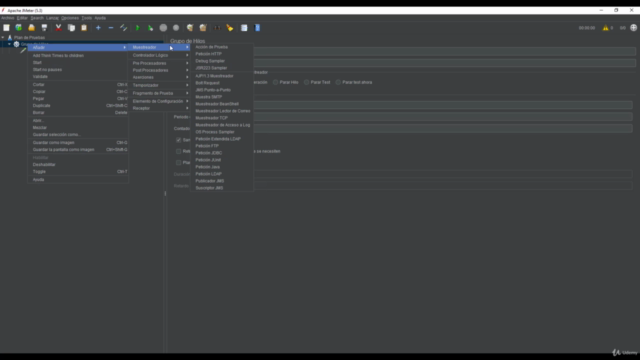This screenshot has width=640, height=360.
Task: Start the test with green play icon
Action: (x=138, y=28)
